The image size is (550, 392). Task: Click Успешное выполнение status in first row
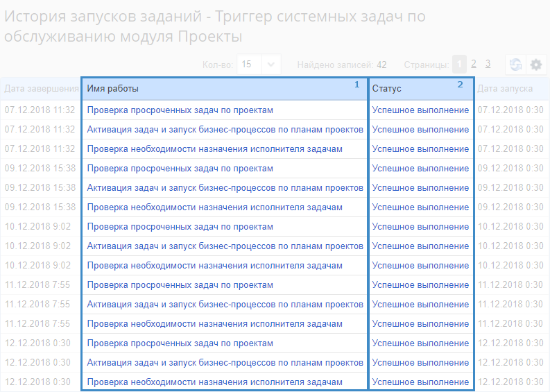(x=420, y=110)
